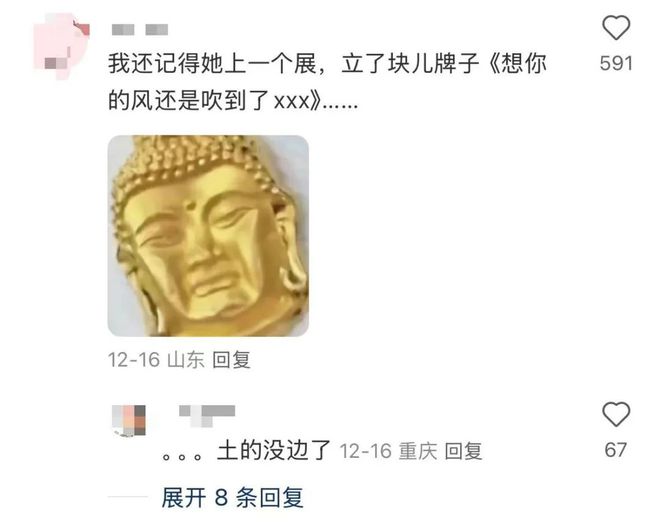This screenshot has width=660, height=524.
Task: Tap the divider line beside 展开 8 条回复
Action: pos(128,497)
